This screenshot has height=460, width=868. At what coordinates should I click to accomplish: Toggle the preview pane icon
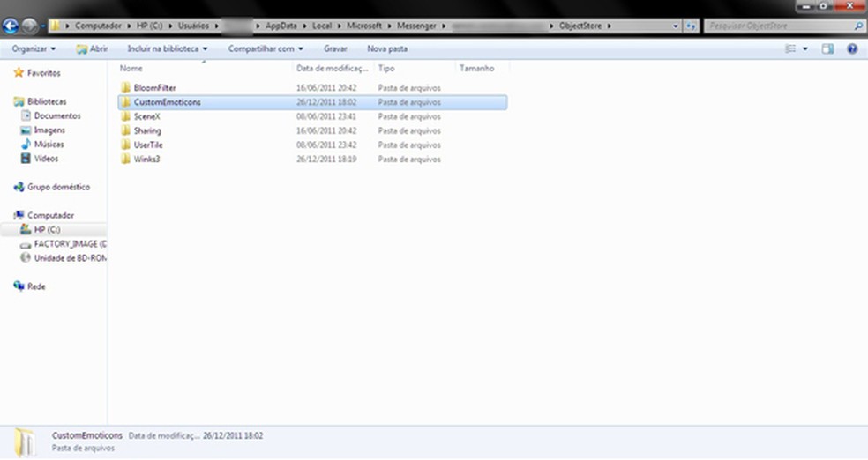tap(827, 48)
